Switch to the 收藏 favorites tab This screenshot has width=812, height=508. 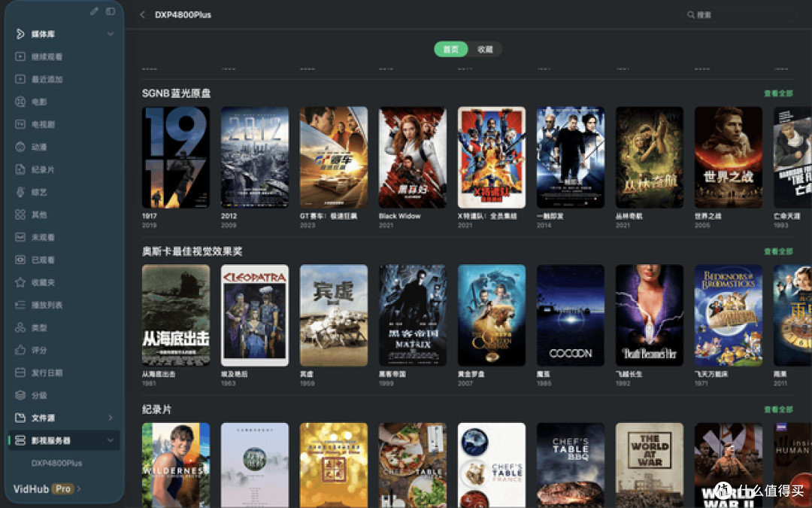click(485, 49)
